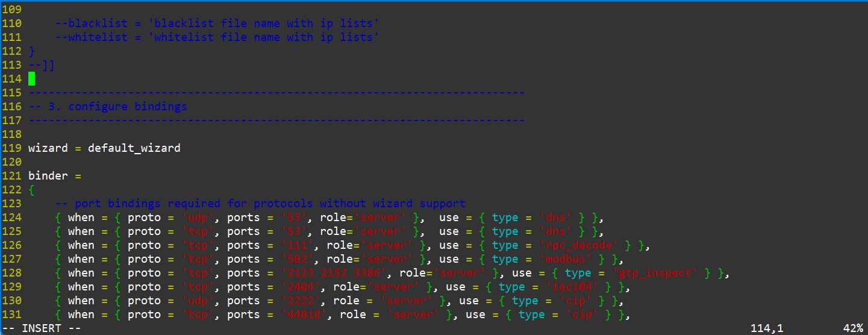Viewport: 868px width, 335px height.
Task: Click the '114,1' cursor position indicator
Action: [x=767, y=328]
